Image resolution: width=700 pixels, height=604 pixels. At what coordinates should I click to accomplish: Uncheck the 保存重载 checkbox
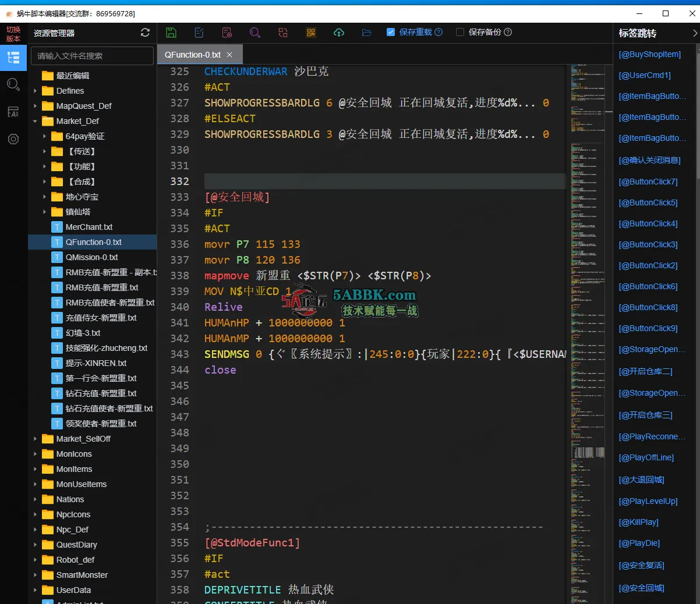point(391,33)
